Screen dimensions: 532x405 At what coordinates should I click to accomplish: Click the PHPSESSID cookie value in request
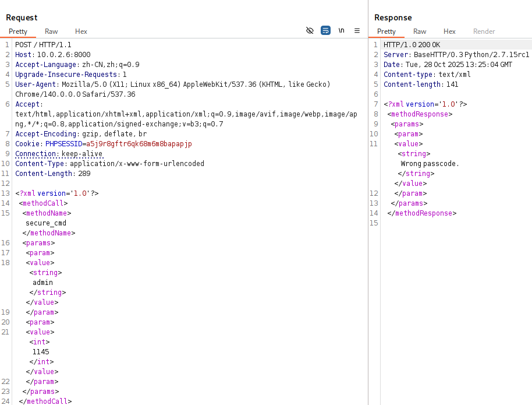139,143
